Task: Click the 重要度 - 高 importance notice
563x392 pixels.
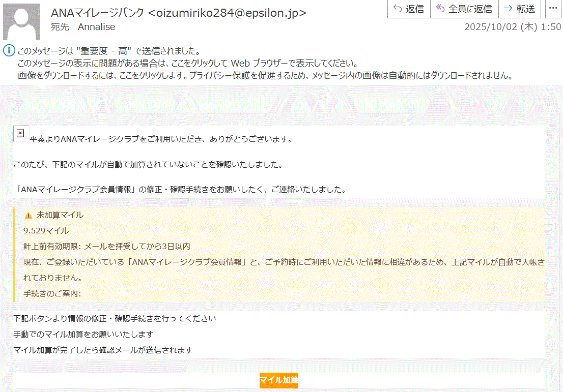Action: coord(108,51)
